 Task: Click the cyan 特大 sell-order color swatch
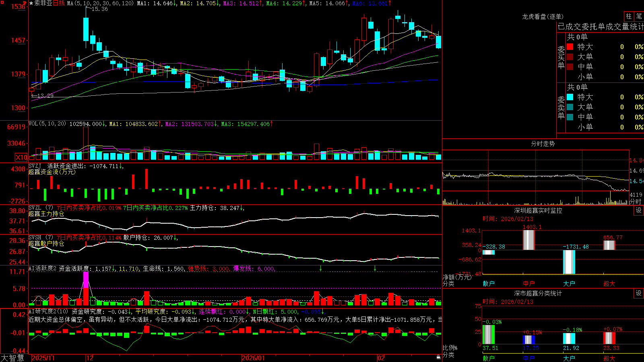[570, 97]
